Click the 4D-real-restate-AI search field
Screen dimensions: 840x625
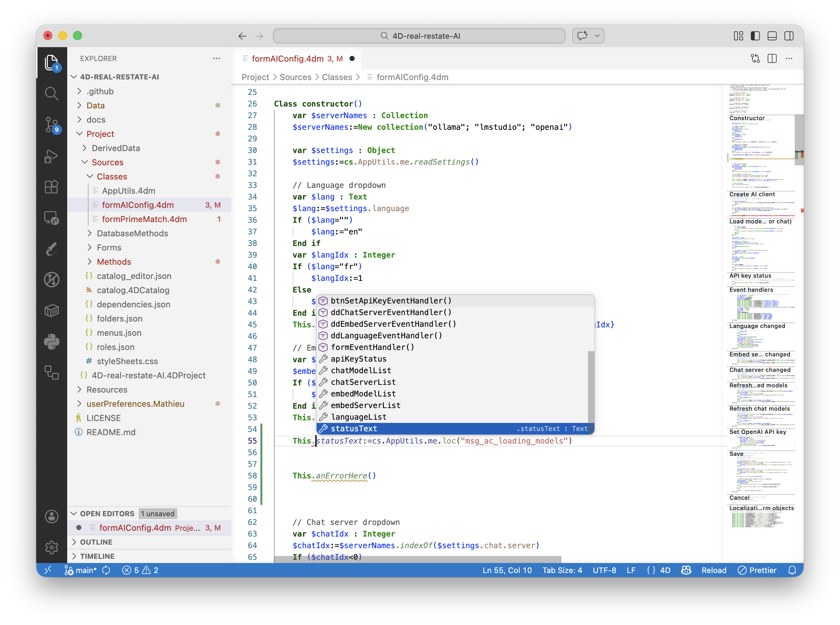click(x=419, y=36)
